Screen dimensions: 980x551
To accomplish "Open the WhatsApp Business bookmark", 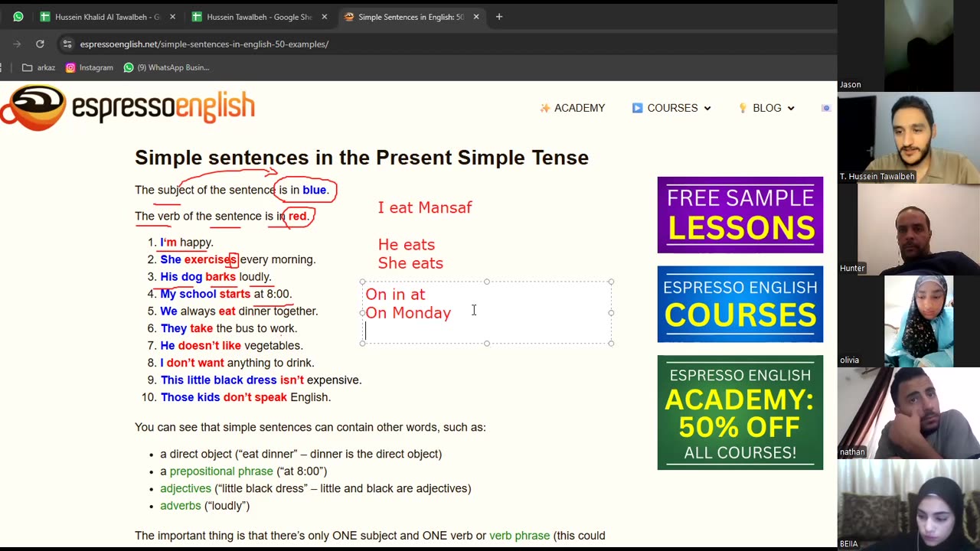I will [x=166, y=67].
